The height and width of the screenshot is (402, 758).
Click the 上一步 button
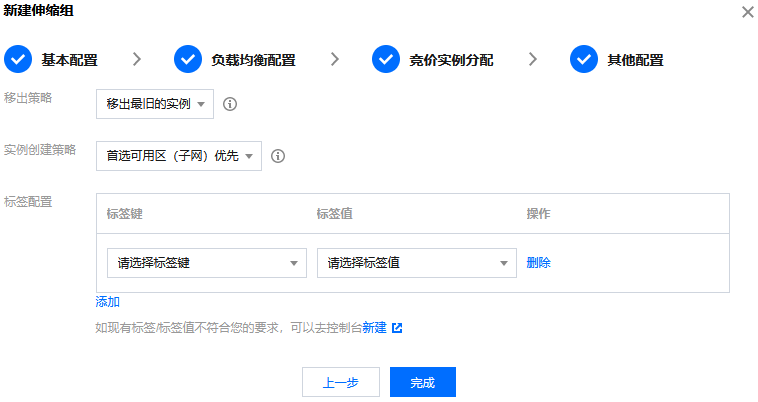pos(341,382)
